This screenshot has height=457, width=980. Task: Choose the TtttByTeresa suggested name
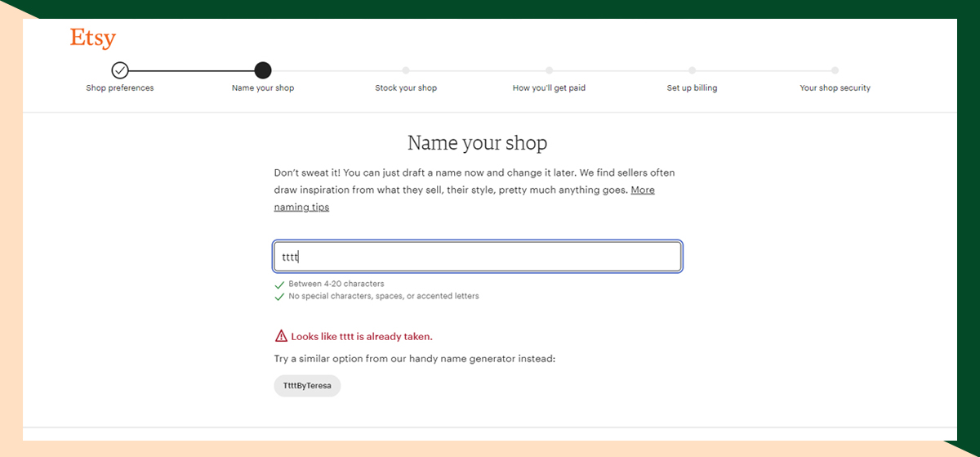(x=307, y=386)
